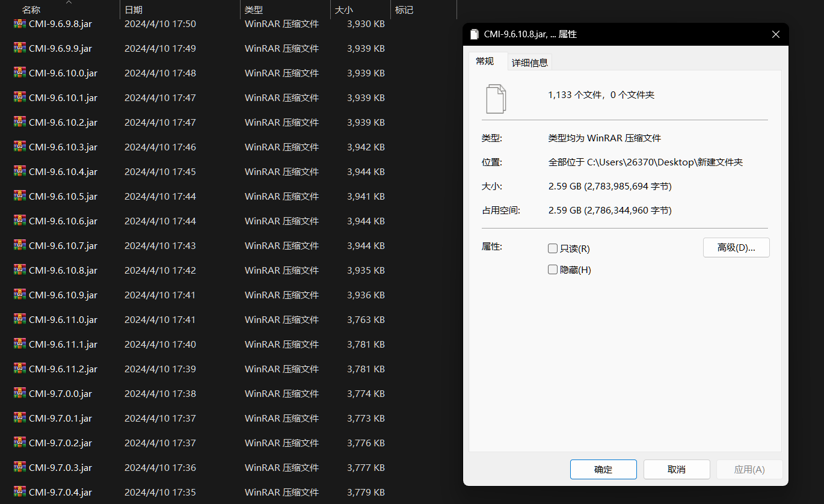
Task: Click size value 3,942 KB
Action: (x=366, y=147)
